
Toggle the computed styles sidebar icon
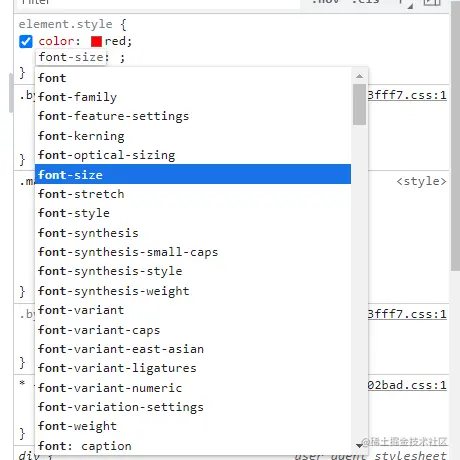[432, 3]
